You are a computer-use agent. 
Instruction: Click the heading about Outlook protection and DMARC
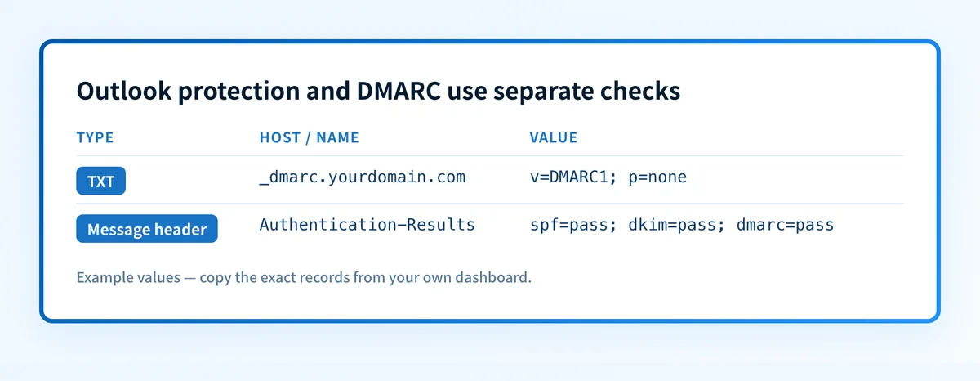tap(379, 92)
